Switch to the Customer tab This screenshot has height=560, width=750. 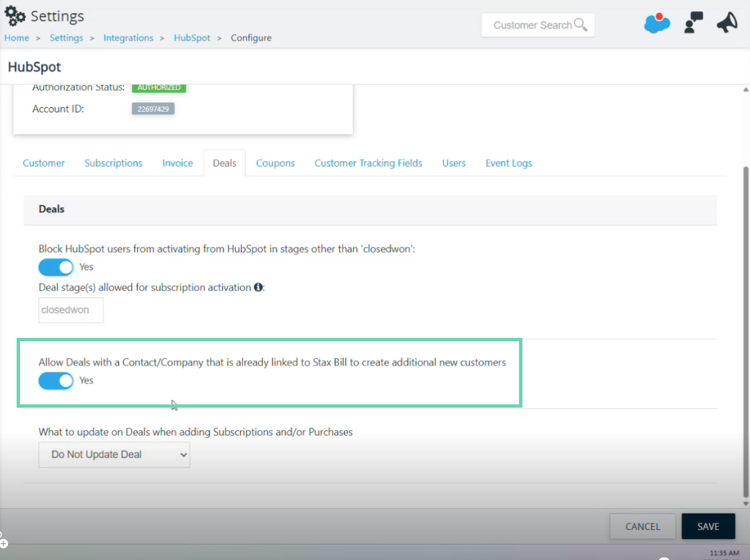43,163
